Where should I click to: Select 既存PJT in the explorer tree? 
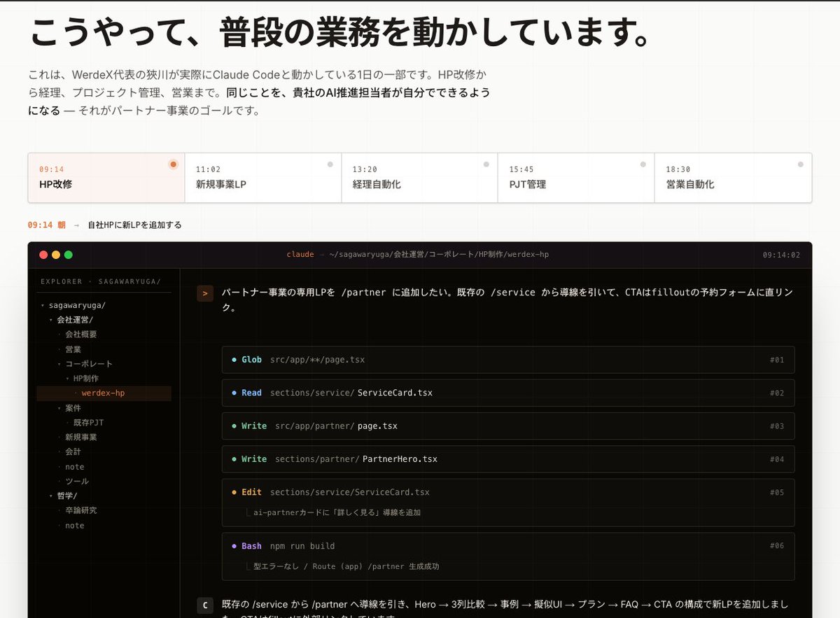click(x=89, y=423)
